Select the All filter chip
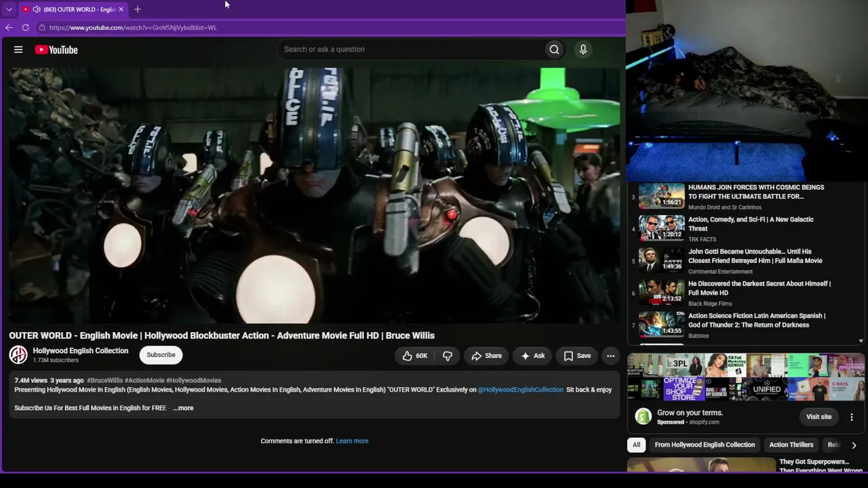 click(636, 445)
